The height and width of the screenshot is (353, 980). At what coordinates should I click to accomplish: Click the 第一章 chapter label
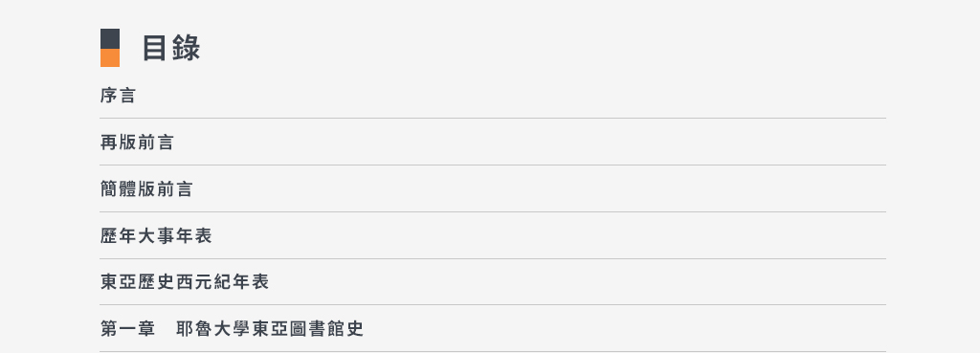[127, 329]
